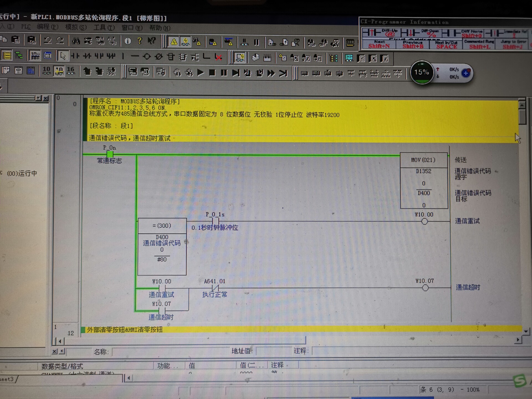This screenshot has width=532, height=399.
Task: Click the ladder vertical scrollbar thumb
Action: 522,116
